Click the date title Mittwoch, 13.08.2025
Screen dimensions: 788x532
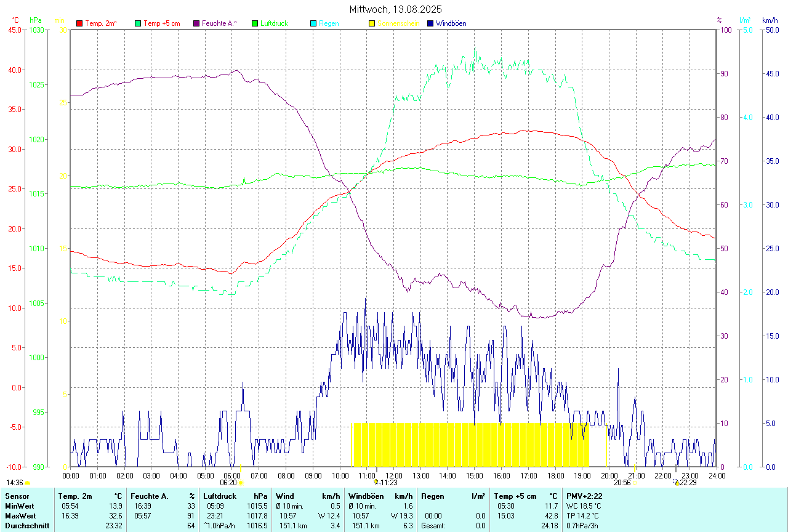click(395, 9)
